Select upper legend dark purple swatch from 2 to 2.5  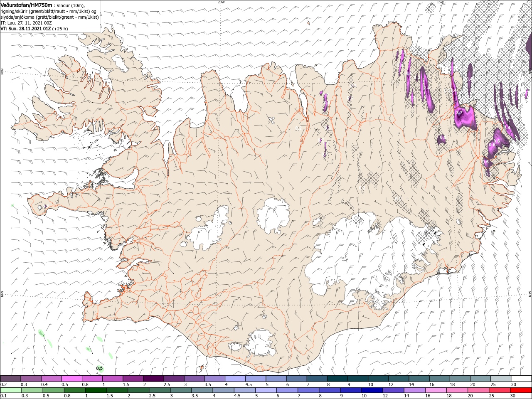click(x=153, y=379)
